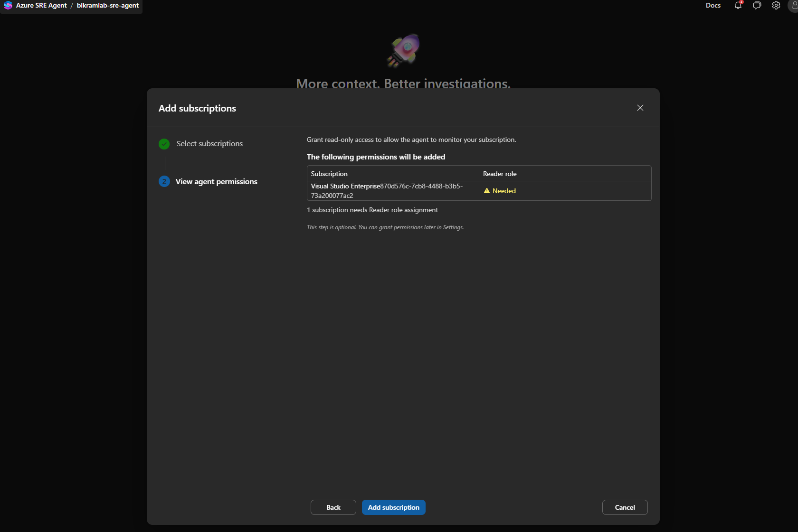Click the Reader role column header
This screenshot has width=798, height=532.
click(500, 174)
